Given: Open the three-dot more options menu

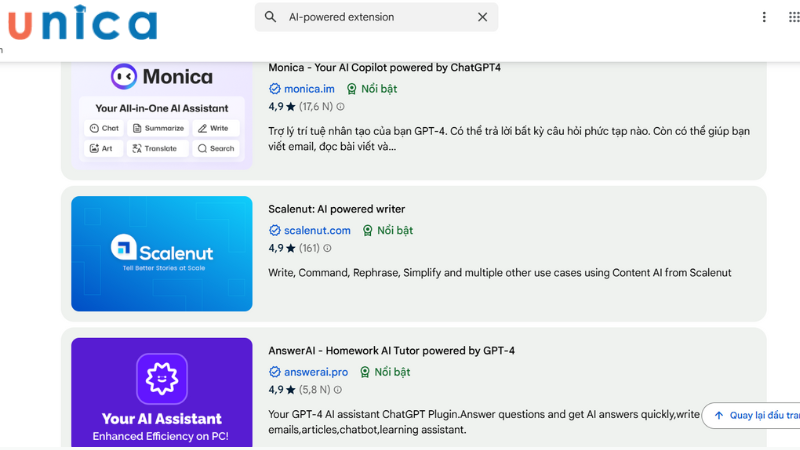Looking at the screenshot, I should [x=764, y=17].
